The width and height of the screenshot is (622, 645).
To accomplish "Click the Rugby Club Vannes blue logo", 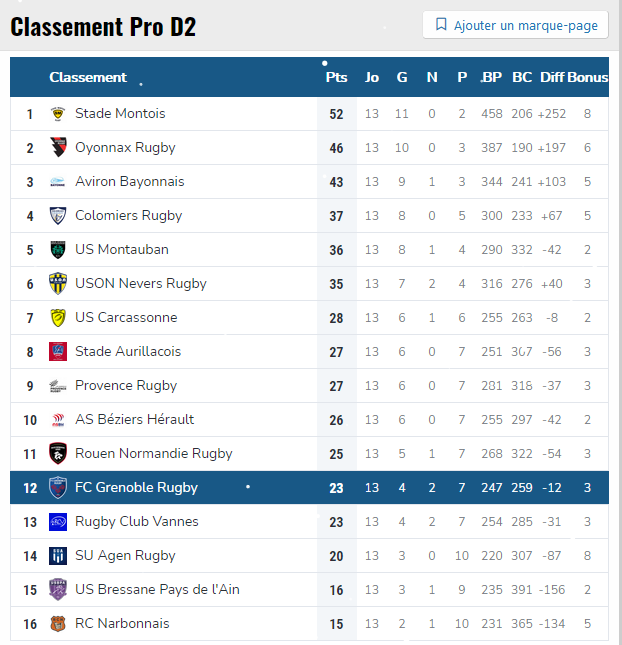I will point(58,522).
